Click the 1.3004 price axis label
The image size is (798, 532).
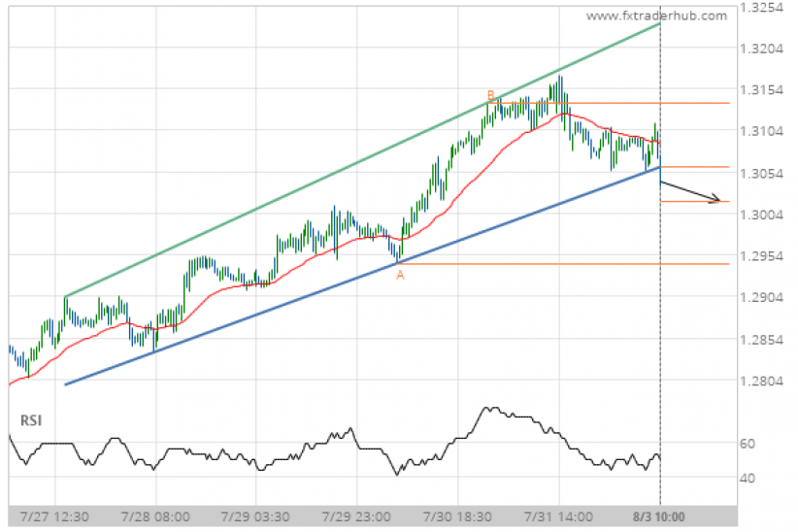761,215
